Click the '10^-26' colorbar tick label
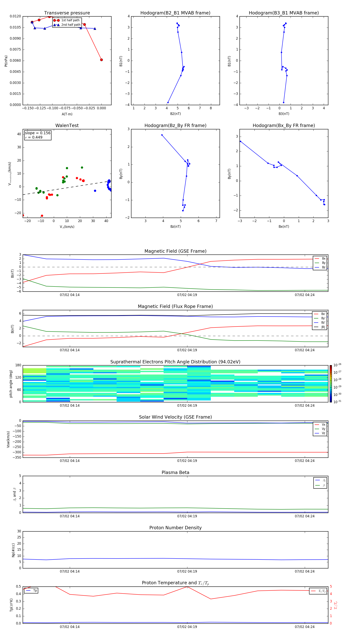This screenshot has height=644, width=351. [337, 365]
